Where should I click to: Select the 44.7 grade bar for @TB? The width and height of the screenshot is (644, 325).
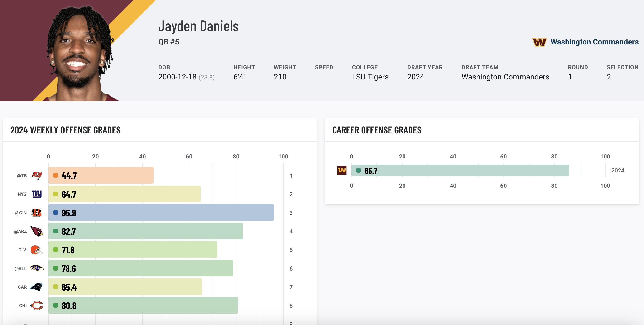click(x=101, y=176)
